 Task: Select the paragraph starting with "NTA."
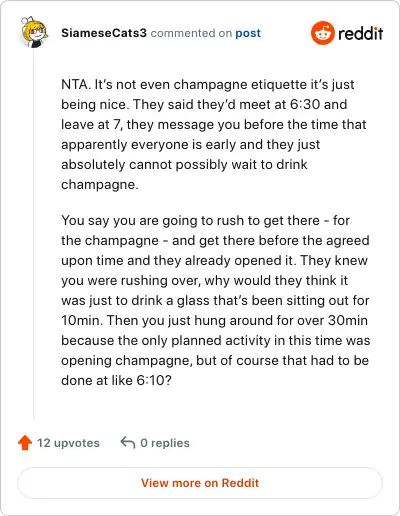(214, 134)
